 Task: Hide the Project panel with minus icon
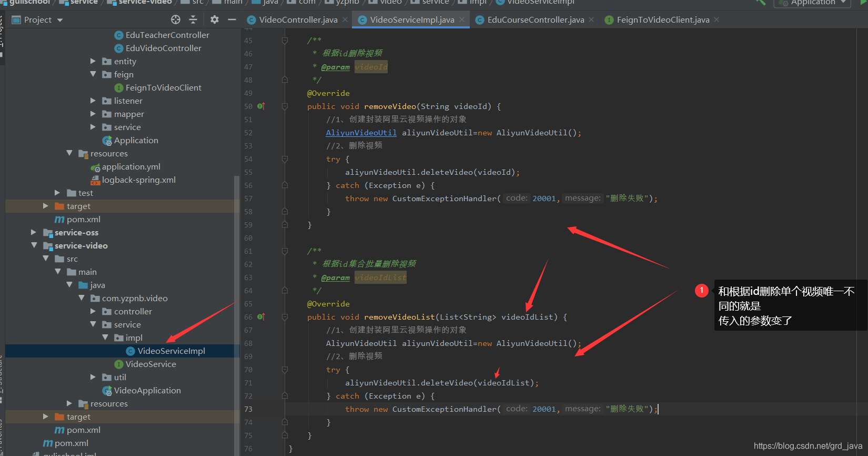coord(232,19)
